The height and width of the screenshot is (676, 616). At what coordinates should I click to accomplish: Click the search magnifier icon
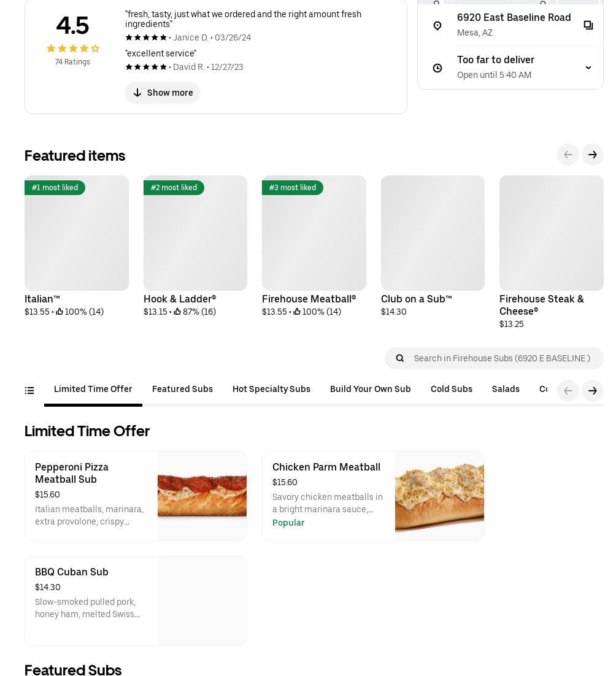[x=400, y=358]
